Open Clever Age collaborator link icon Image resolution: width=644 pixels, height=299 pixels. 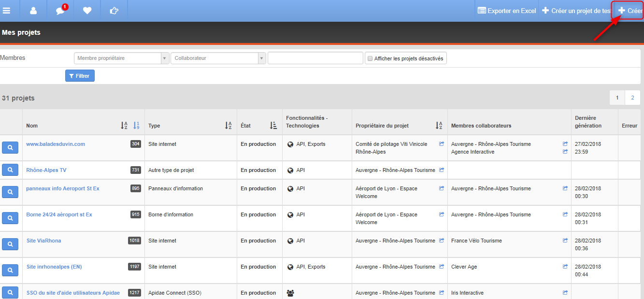(x=565, y=267)
